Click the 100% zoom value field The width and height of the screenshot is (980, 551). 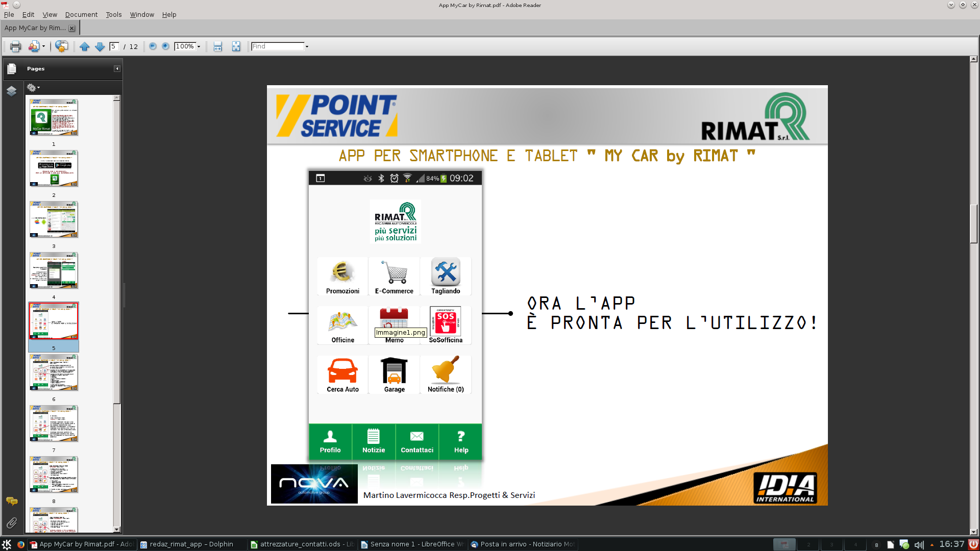point(185,46)
